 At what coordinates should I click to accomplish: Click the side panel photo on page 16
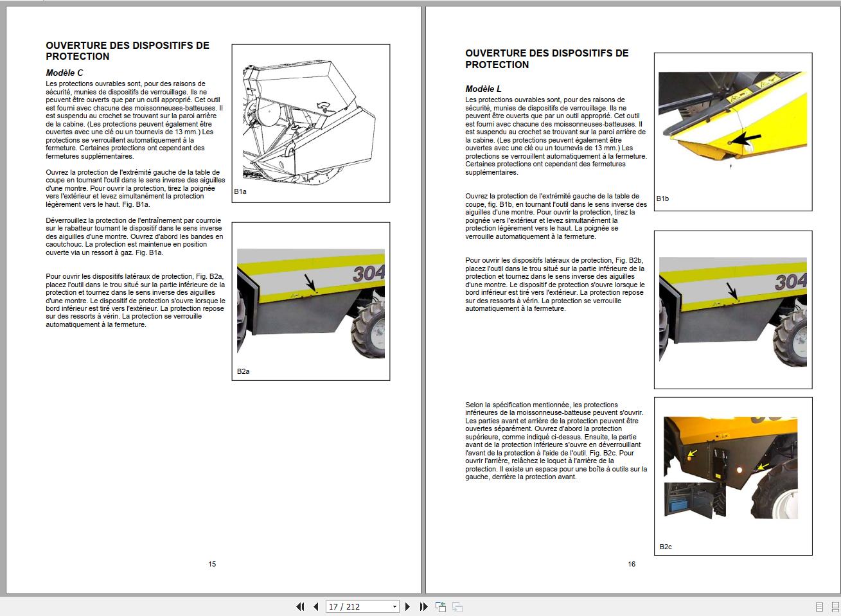point(732,311)
